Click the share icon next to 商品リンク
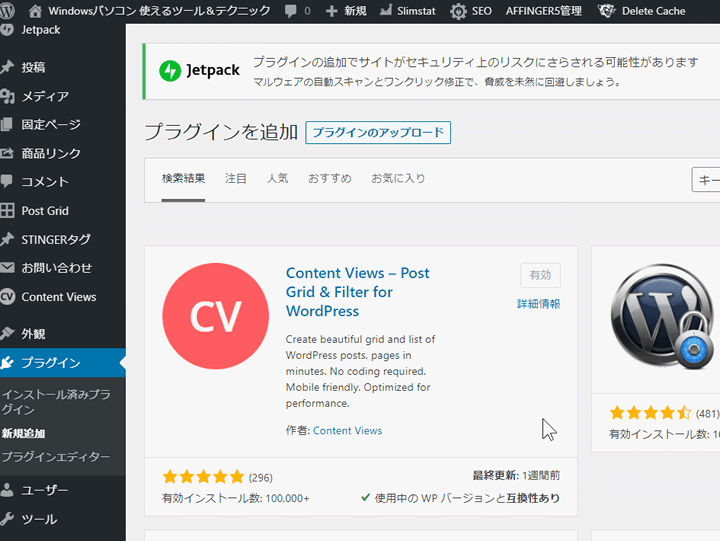720x541 pixels. 6,153
